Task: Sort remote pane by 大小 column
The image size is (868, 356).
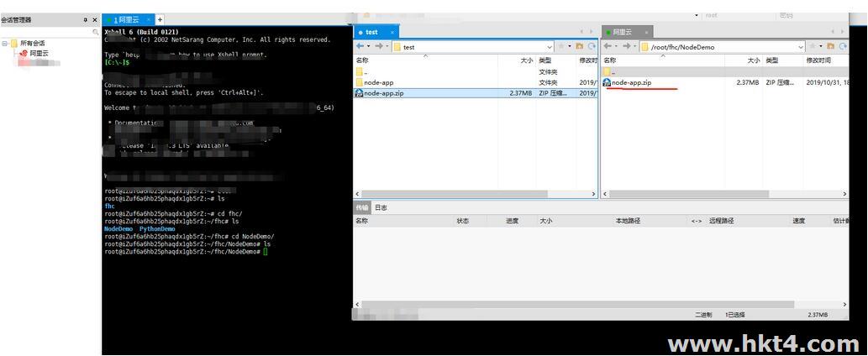Action: point(742,60)
